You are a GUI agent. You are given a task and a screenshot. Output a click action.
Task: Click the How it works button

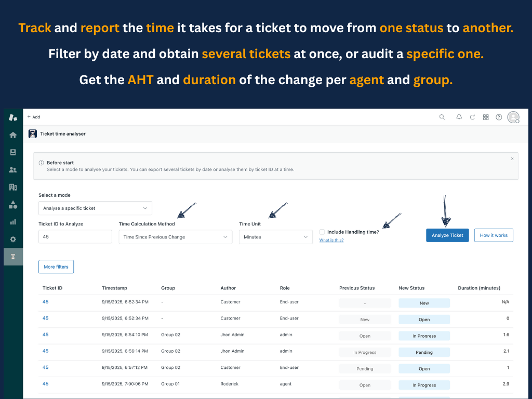494,235
